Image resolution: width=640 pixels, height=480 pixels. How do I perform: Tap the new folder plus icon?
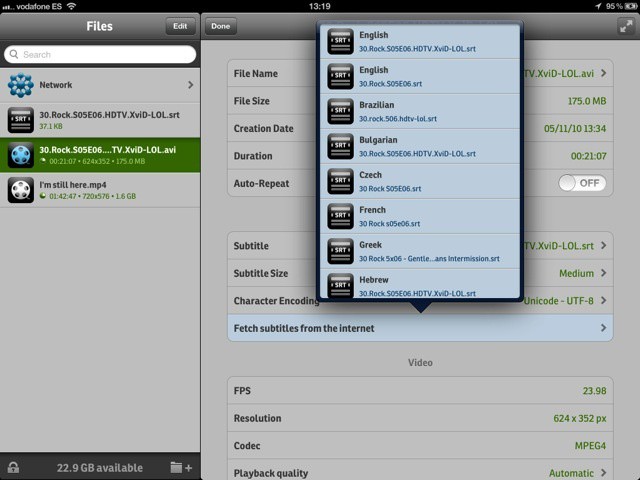click(x=181, y=467)
